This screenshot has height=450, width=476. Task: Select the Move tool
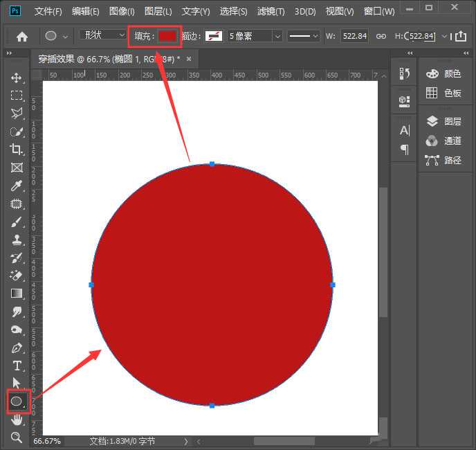pos(17,78)
